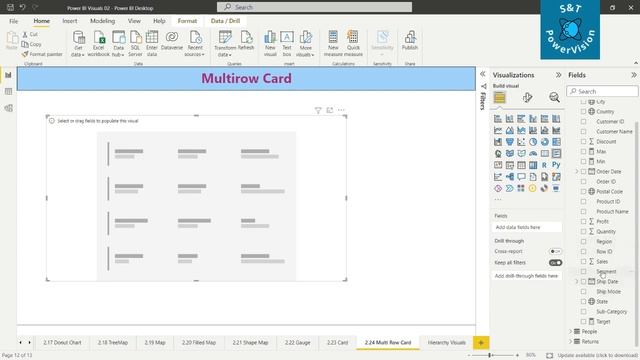Viewport: 640px width, 360px height.
Task: Switch to Data view in left sidebar
Action: pyautogui.click(x=8, y=91)
